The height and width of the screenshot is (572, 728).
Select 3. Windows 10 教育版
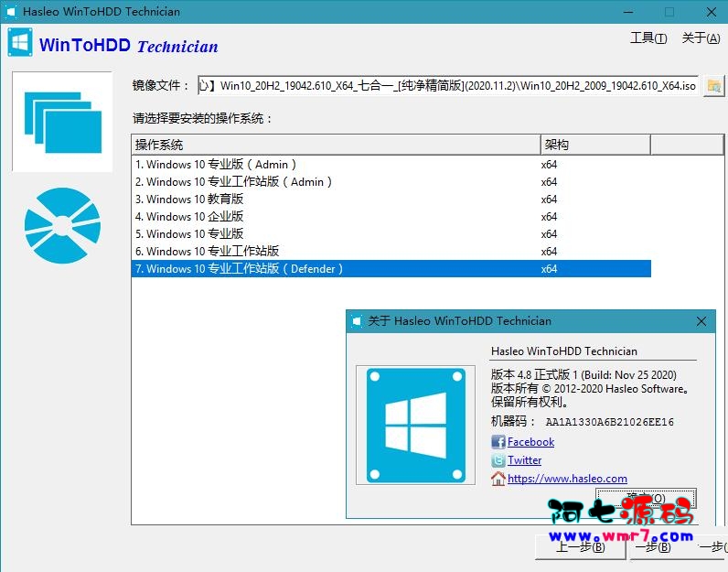click(x=391, y=200)
